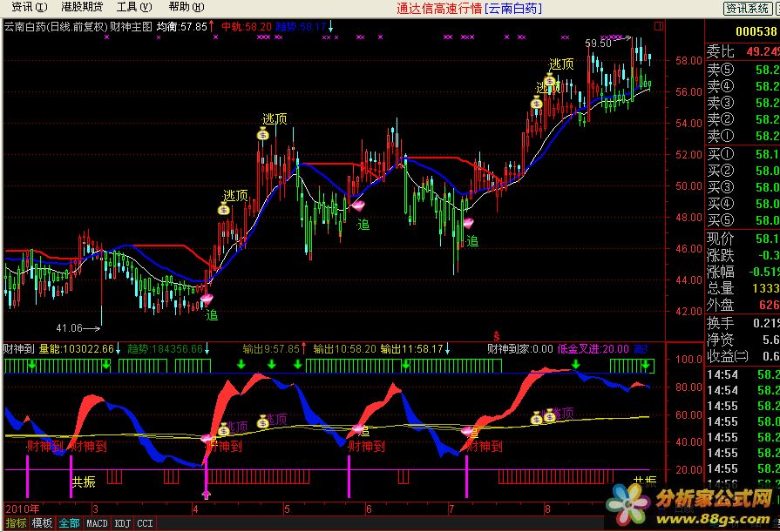This screenshot has width=780, height=532.
Task: Click the 财神到家:0.00 indicator label
Action: tap(519, 349)
